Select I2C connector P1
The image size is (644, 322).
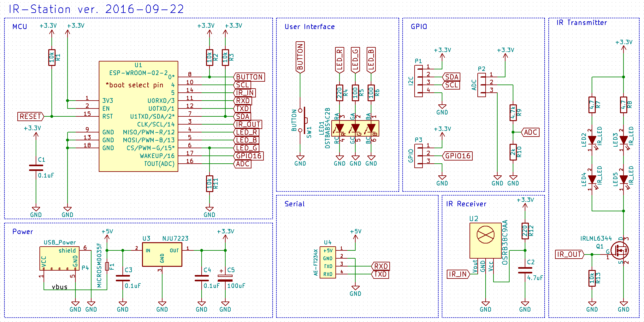418,81
